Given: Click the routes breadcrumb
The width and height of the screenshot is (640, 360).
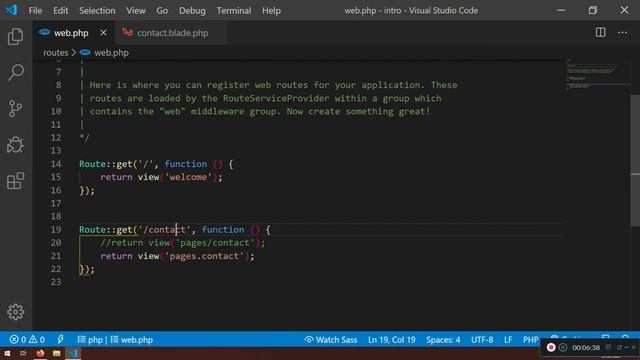Looking at the screenshot, I should (56, 53).
